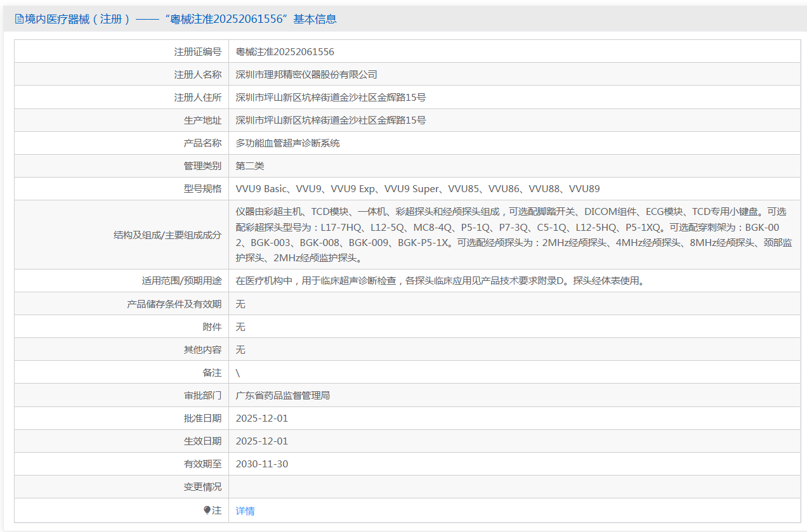Viewport: 807px width, 532px height.
Task: Click approving department 广东省药品监督管理局
Action: (283, 396)
